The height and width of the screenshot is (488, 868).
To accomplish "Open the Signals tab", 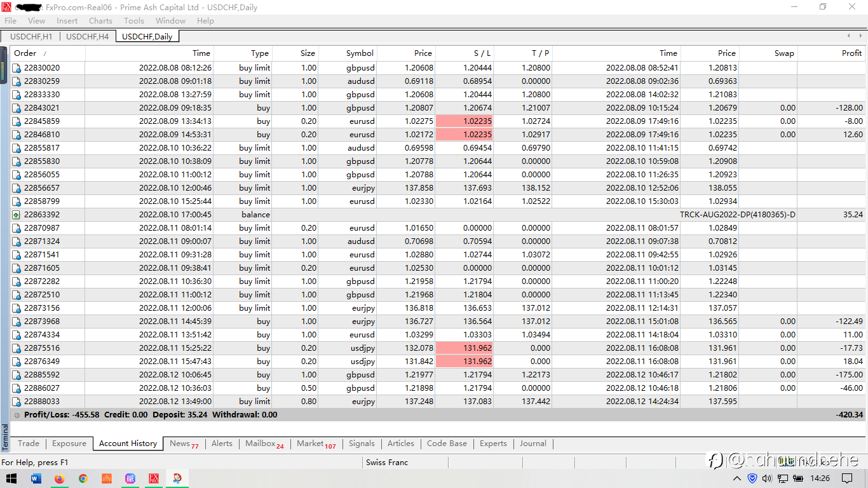I will 362,444.
